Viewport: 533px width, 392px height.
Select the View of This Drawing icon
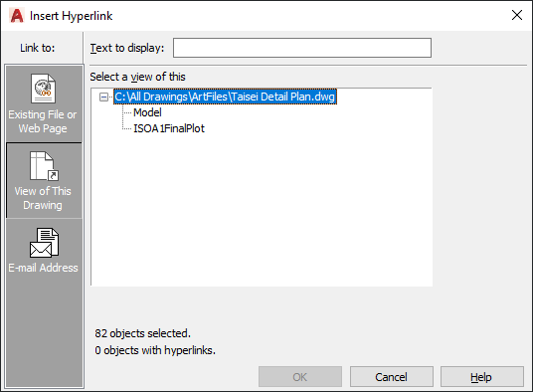44,166
